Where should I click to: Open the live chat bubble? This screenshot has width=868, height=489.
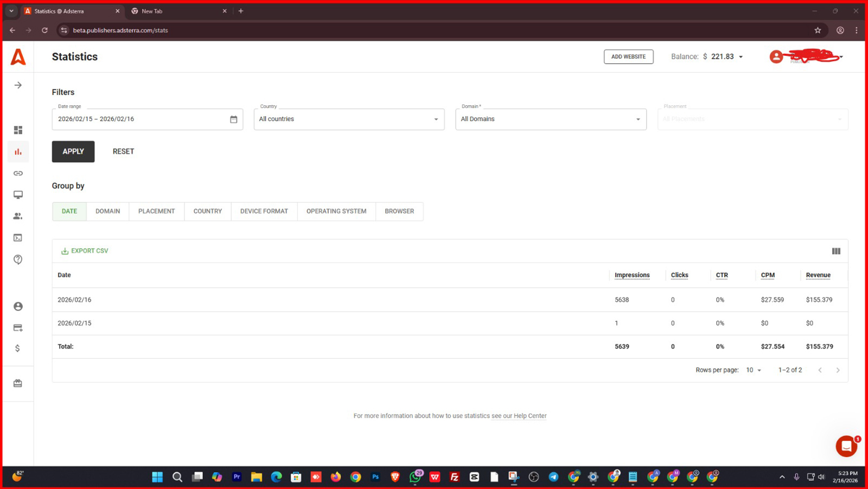846,446
